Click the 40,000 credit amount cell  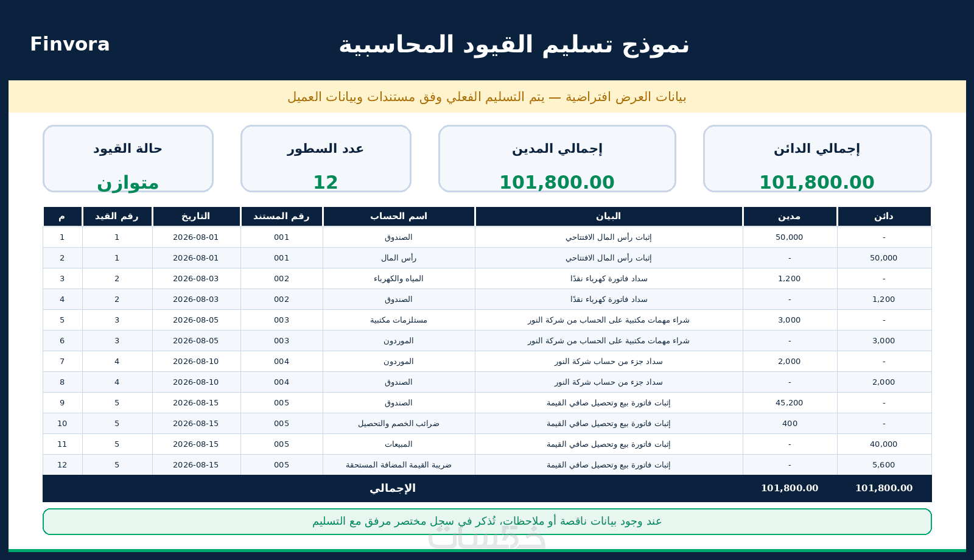click(x=884, y=444)
